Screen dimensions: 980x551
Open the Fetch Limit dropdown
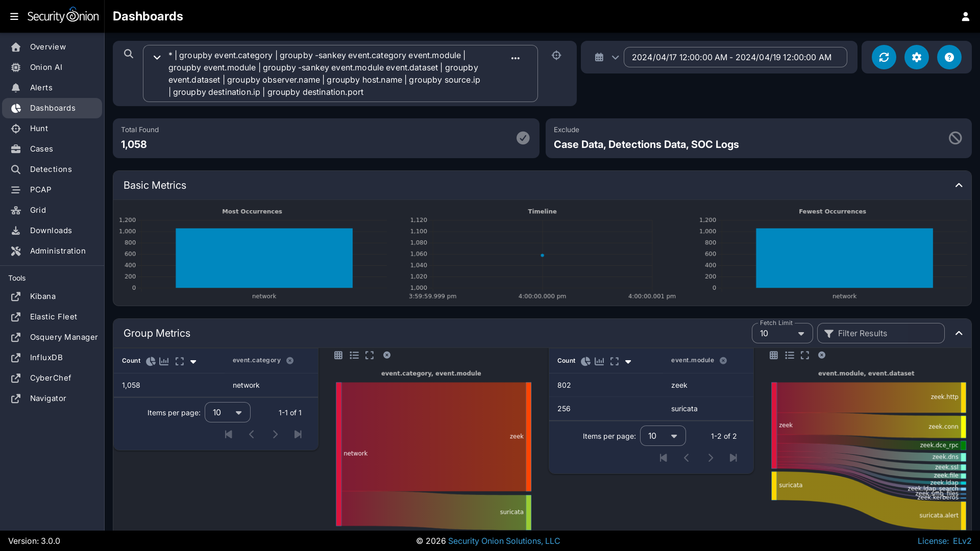click(x=782, y=334)
